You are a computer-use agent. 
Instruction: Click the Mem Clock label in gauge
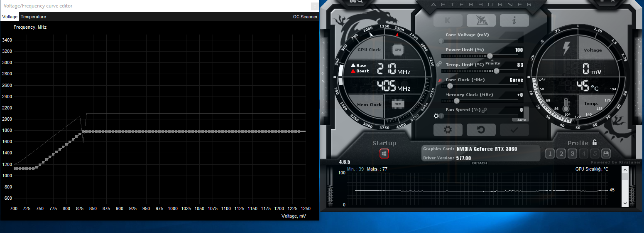[x=370, y=104]
